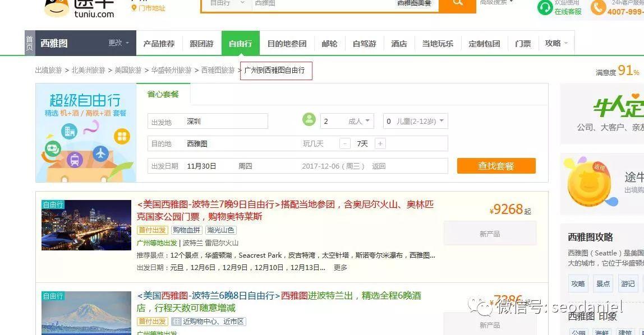This screenshot has width=644, height=335.
Task: Select the 自由行 navigation tab
Action: (x=241, y=43)
